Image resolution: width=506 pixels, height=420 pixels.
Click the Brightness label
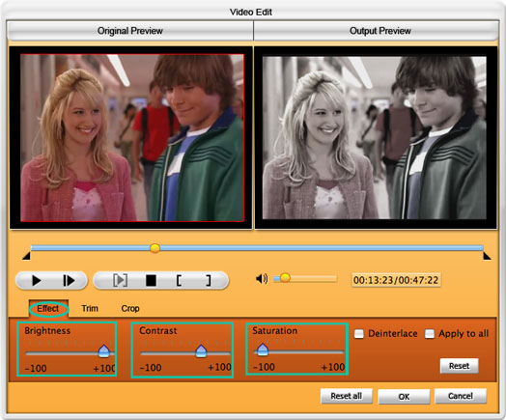pos(47,330)
